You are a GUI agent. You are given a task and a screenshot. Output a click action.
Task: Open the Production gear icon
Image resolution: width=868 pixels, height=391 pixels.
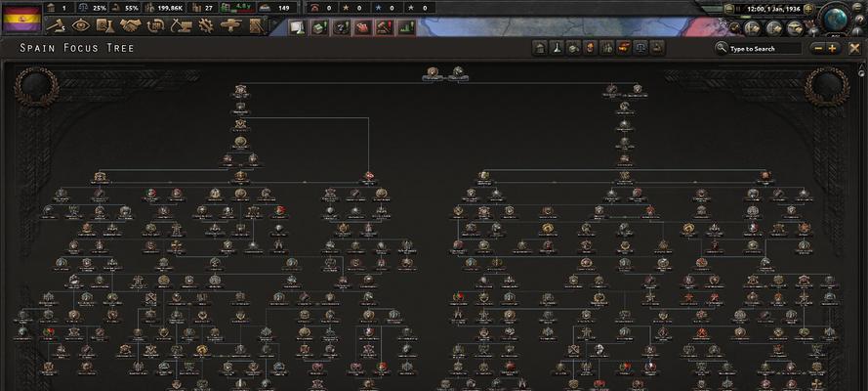coord(206,25)
